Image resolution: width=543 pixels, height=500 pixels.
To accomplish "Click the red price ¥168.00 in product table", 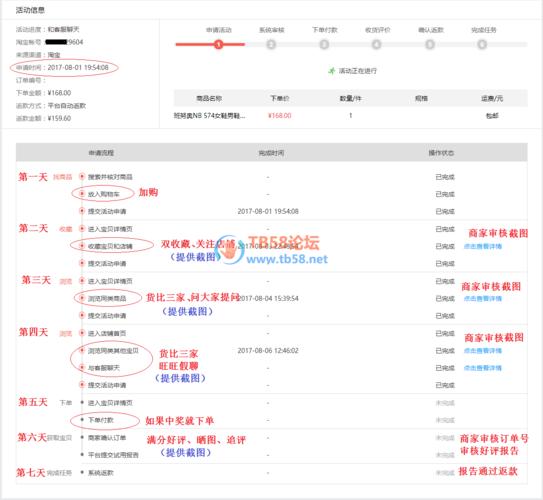I will [x=279, y=116].
